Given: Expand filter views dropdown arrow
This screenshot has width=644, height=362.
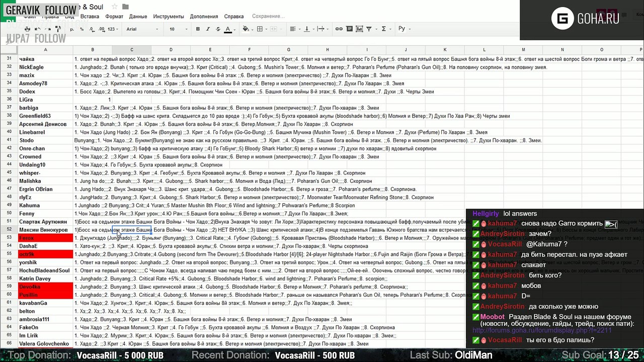Looking at the screenshot, I should click(x=375, y=29).
